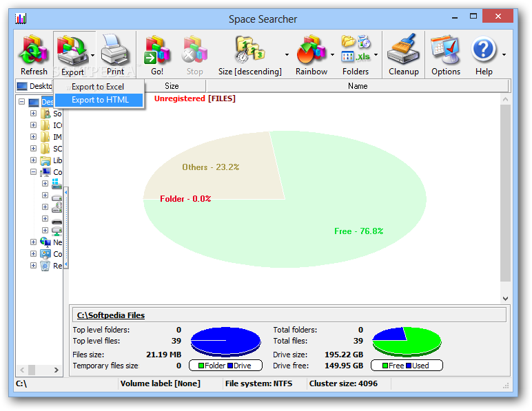Screen dimensions: 532x411
Task: Click the Space Searcher title bar app icon
Action: point(21,19)
